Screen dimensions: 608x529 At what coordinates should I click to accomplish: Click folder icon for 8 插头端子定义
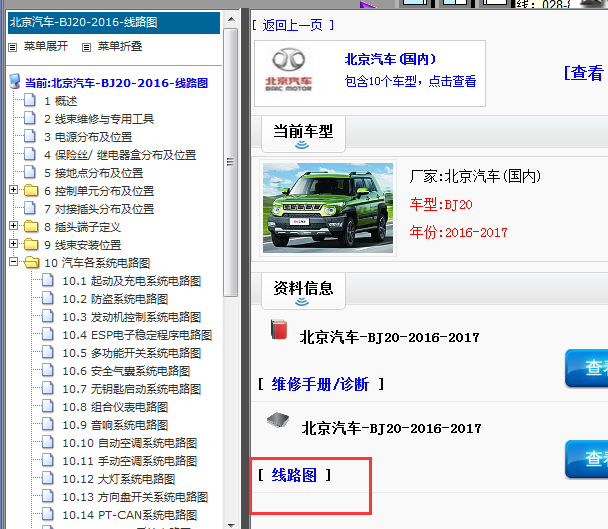[31, 226]
